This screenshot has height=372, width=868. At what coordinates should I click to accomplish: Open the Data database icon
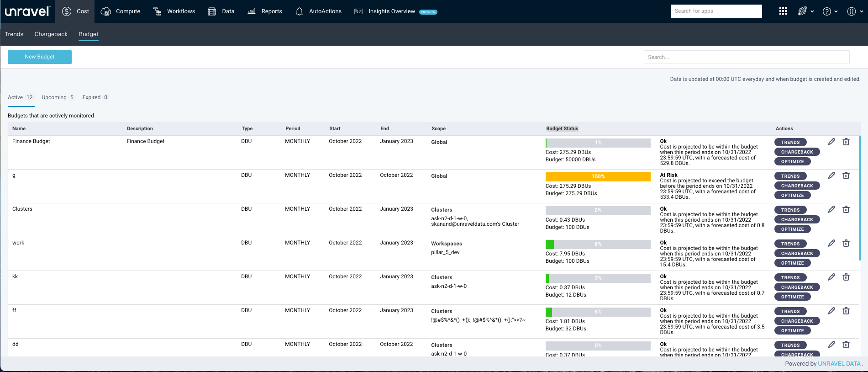tap(212, 11)
